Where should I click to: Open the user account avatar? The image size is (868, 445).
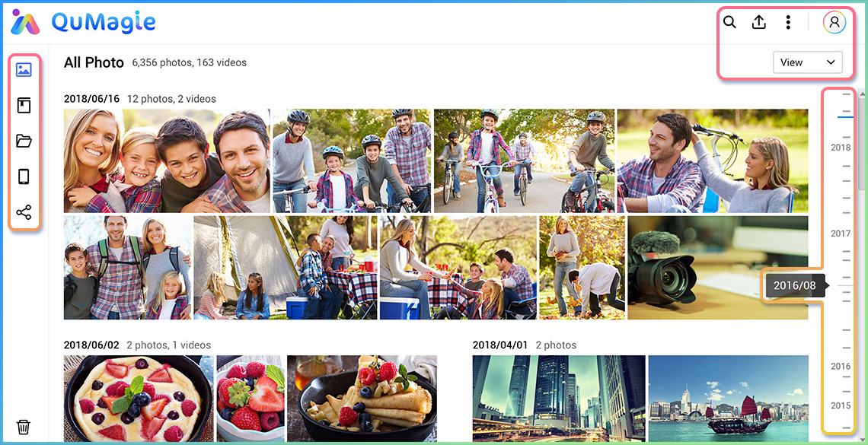(834, 22)
